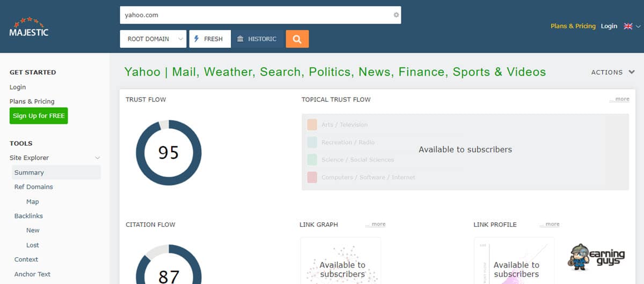Click the Recreation / Radio color swatch
The height and width of the screenshot is (284, 644).
312,142
